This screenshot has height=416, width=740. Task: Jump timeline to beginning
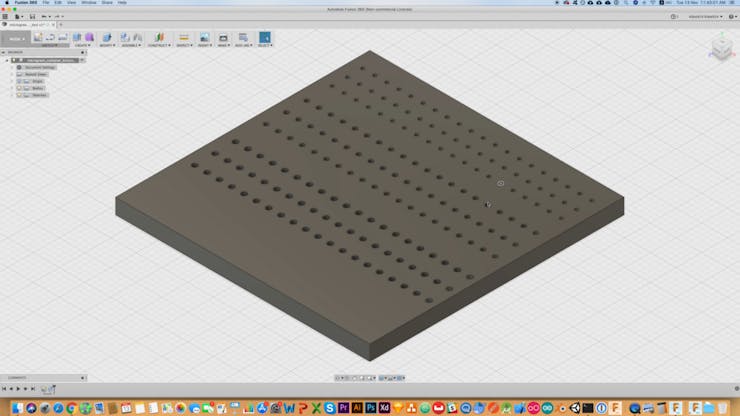(4, 389)
